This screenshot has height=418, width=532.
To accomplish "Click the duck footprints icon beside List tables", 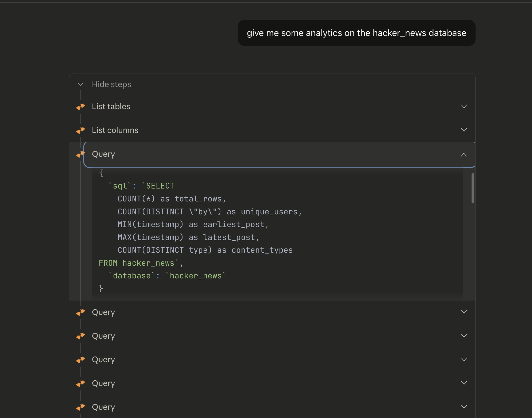I will point(81,106).
